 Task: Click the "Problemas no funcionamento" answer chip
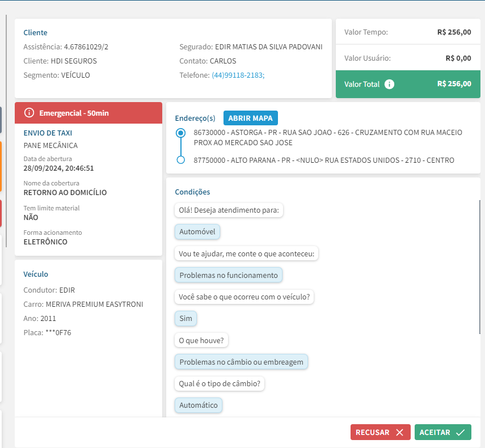click(x=229, y=275)
